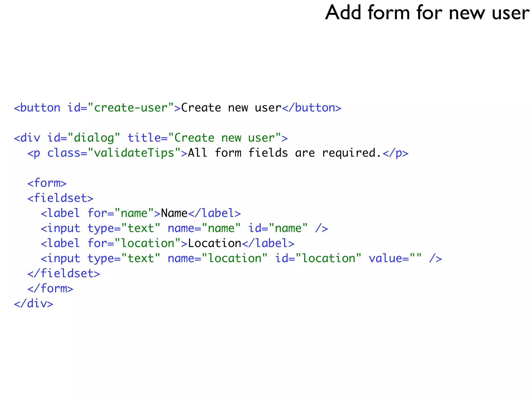This screenshot has width=532, height=399.
Task: Click the opening <form> tag
Action: tap(47, 183)
